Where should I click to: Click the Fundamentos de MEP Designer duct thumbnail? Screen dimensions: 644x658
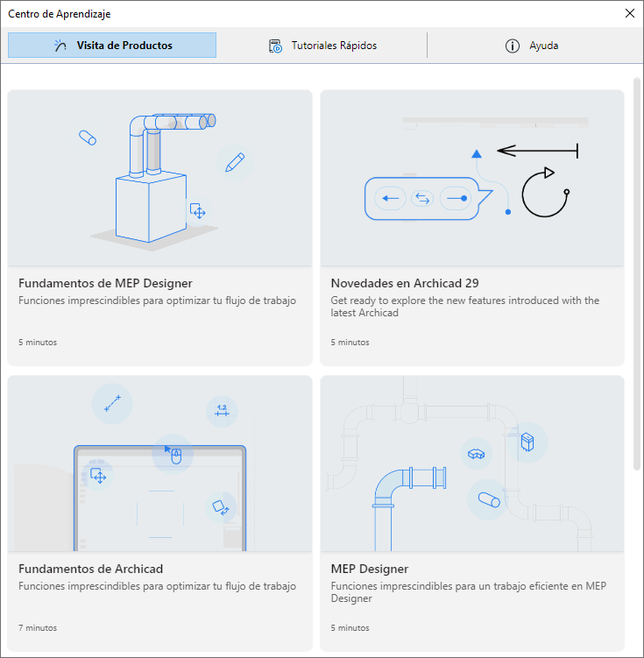[159, 178]
